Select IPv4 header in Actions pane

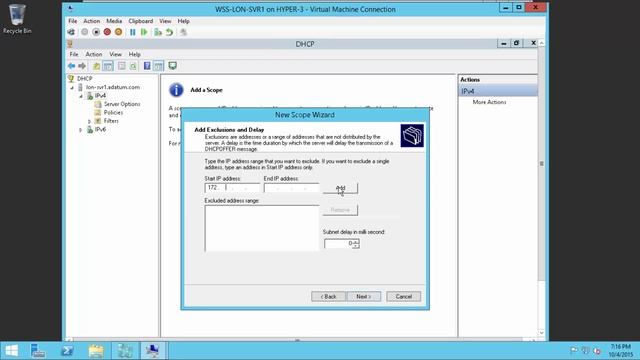point(498,91)
